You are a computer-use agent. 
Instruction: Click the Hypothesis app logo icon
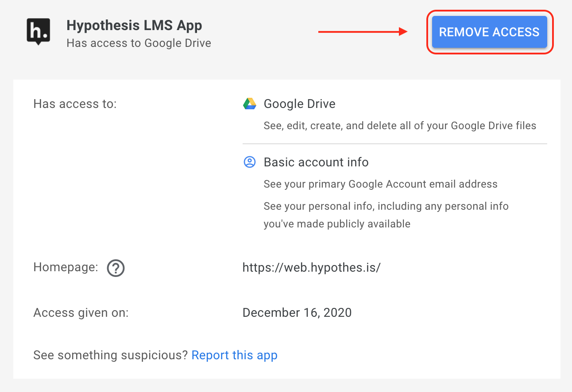39,32
